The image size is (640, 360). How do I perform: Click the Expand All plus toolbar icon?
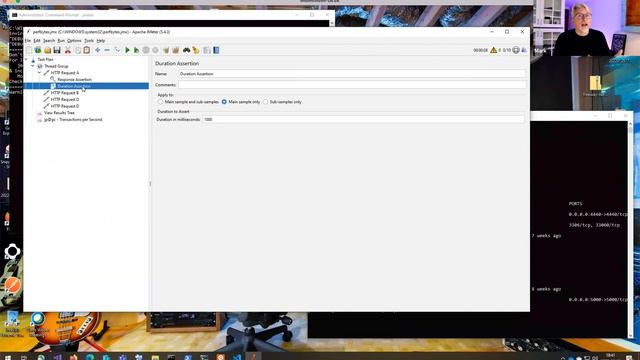98,50
